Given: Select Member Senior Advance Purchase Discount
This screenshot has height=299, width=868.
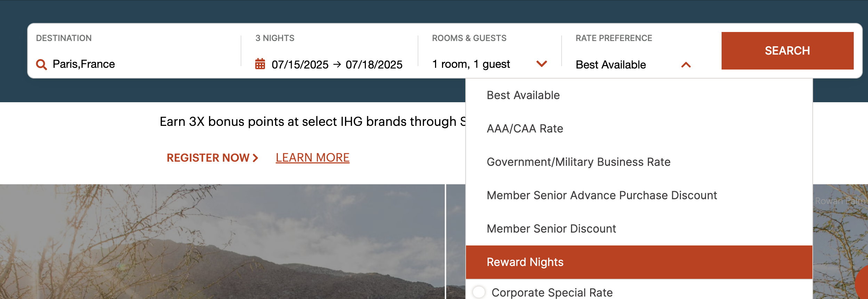Looking at the screenshot, I should click(602, 195).
